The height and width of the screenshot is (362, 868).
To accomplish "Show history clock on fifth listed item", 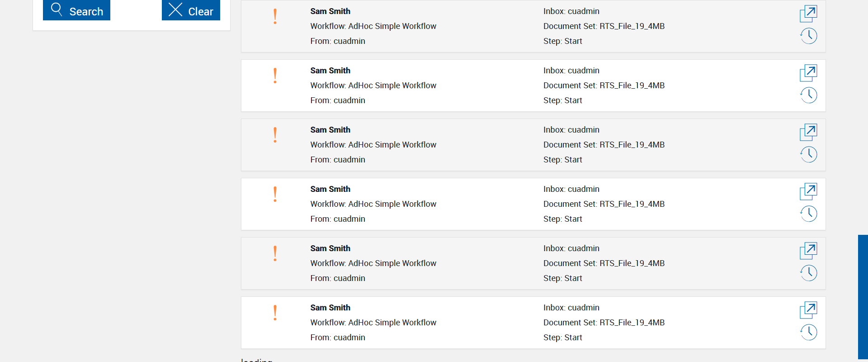I will [x=808, y=273].
